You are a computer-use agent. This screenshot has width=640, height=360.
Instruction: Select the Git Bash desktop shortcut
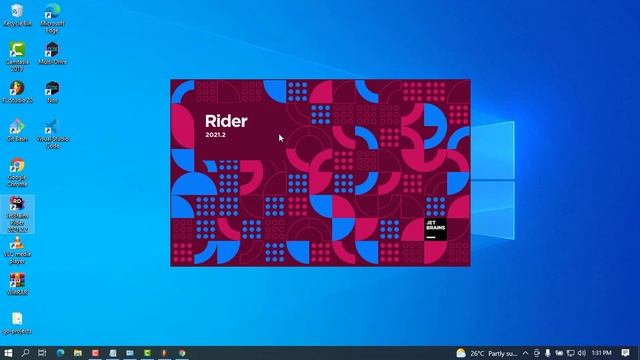click(17, 130)
